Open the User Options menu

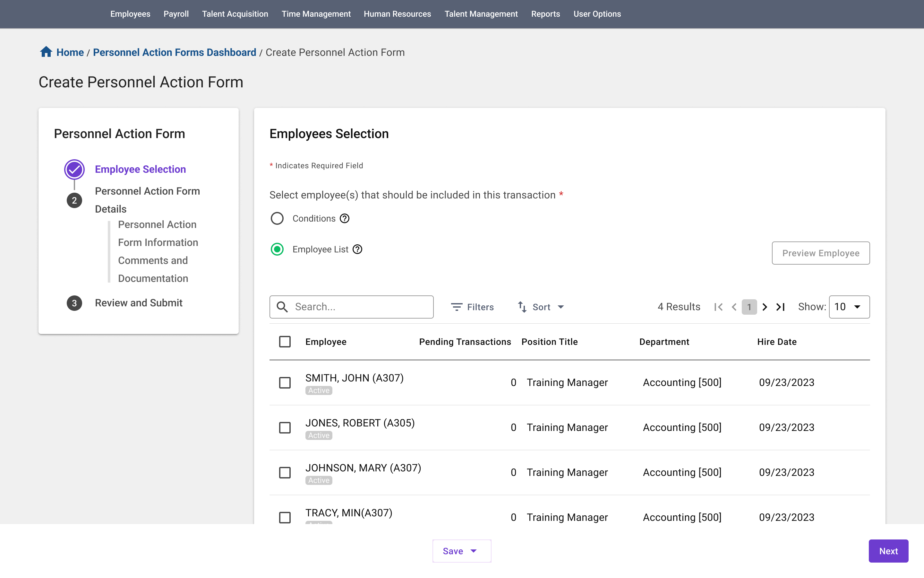coord(597,14)
